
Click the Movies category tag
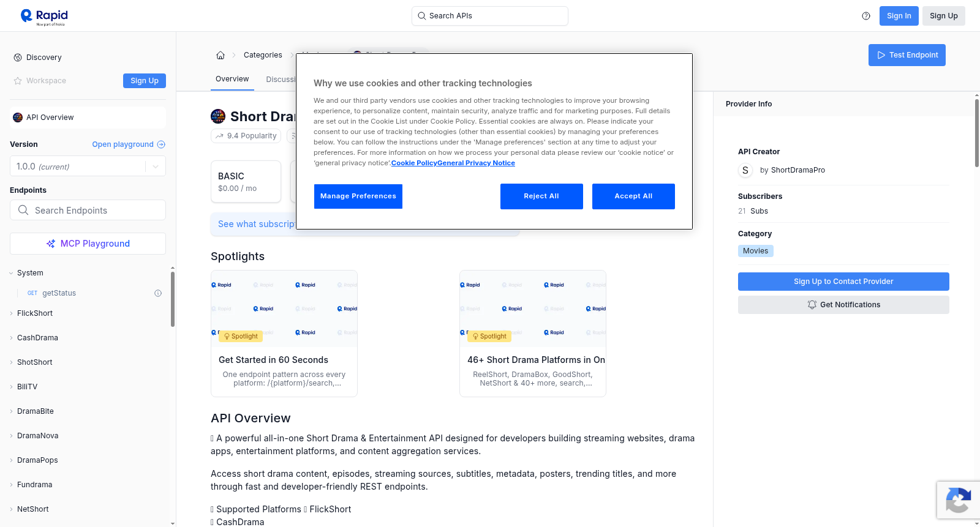click(x=756, y=251)
